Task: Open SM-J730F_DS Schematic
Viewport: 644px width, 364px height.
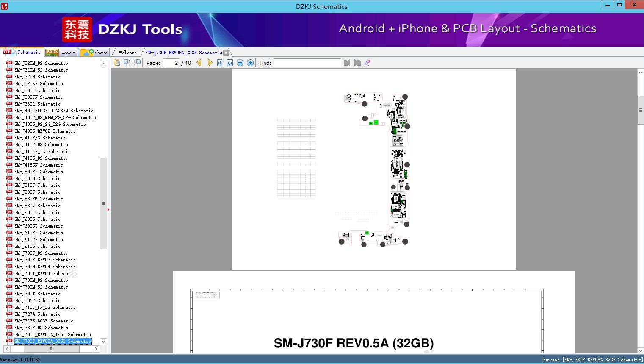Action: [41, 328]
